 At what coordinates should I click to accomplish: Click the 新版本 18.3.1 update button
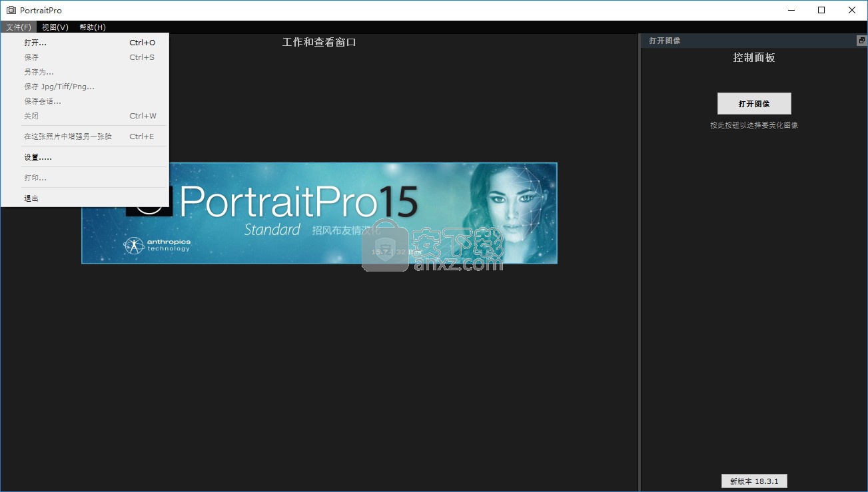(x=754, y=481)
